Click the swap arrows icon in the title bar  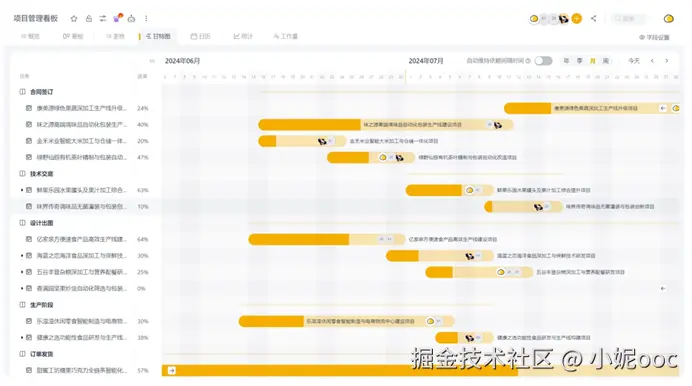coord(103,19)
